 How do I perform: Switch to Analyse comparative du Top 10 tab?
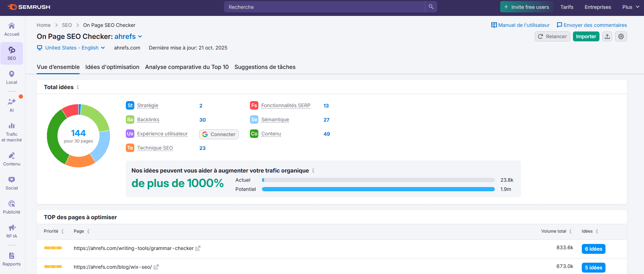click(x=187, y=67)
